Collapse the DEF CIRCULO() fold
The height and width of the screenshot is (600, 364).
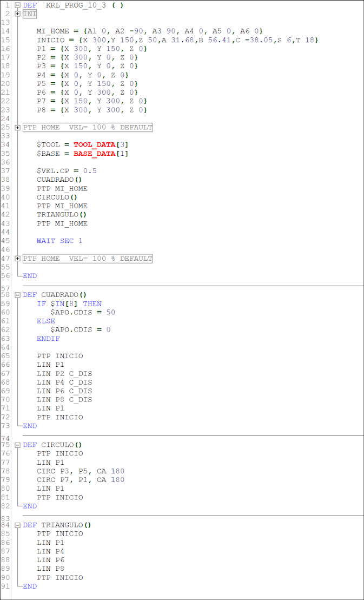click(17, 445)
